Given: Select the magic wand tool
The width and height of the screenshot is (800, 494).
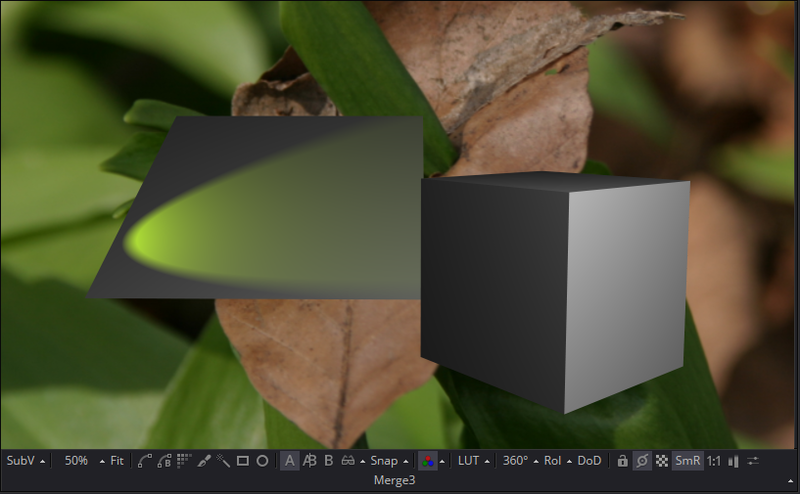Looking at the screenshot, I should tap(223, 461).
